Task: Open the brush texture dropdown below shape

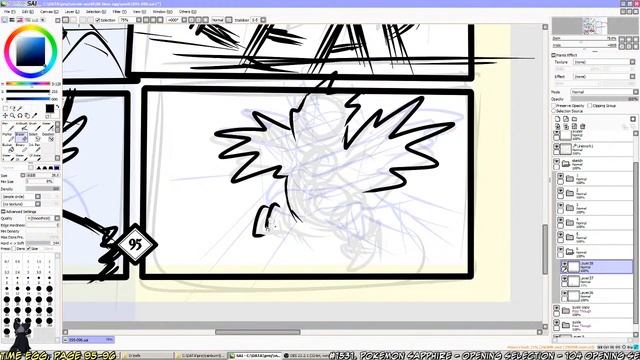Action: [x=21, y=204]
